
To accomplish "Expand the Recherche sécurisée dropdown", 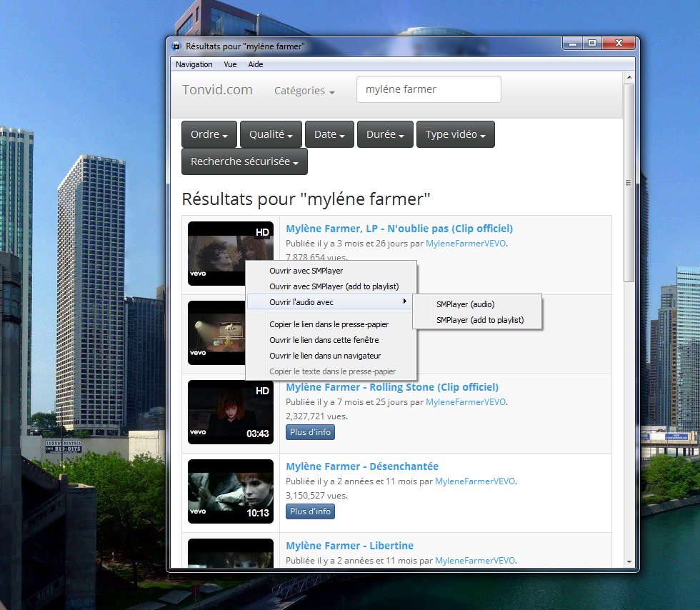I will [244, 161].
